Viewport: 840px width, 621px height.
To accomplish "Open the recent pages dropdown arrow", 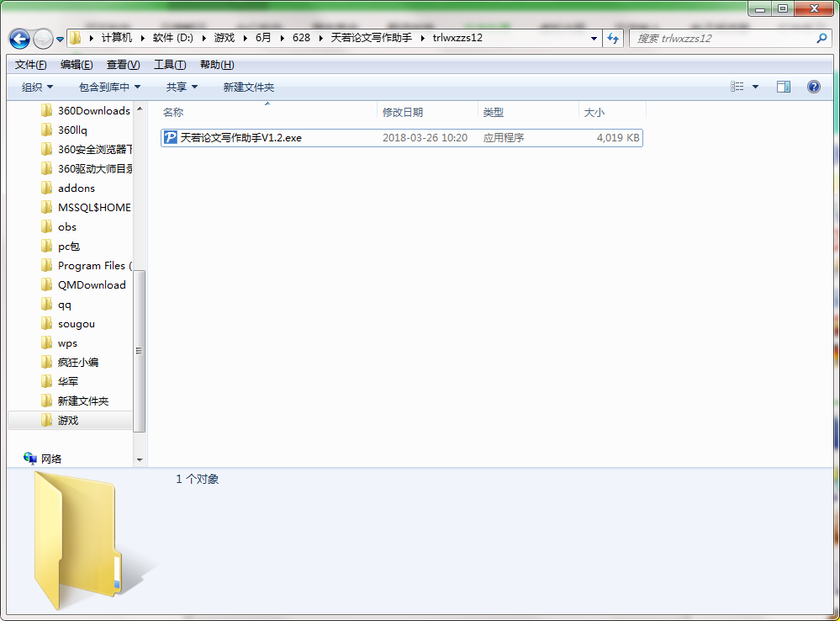I will [60, 40].
